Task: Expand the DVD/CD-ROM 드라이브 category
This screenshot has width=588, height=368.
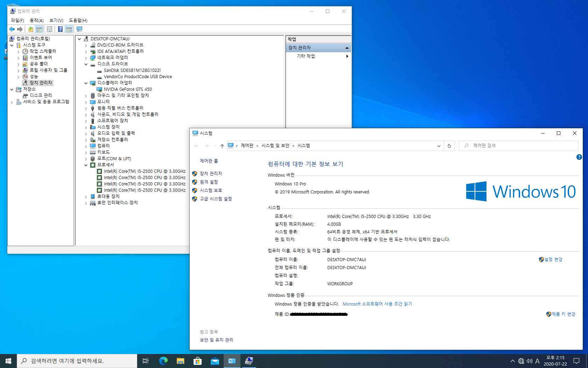Action: 86,45
